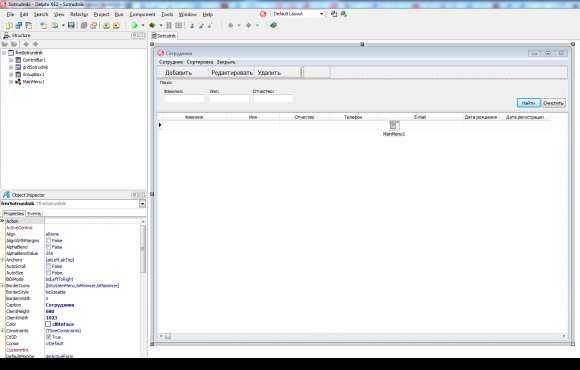Click the Найти button

coord(529,103)
